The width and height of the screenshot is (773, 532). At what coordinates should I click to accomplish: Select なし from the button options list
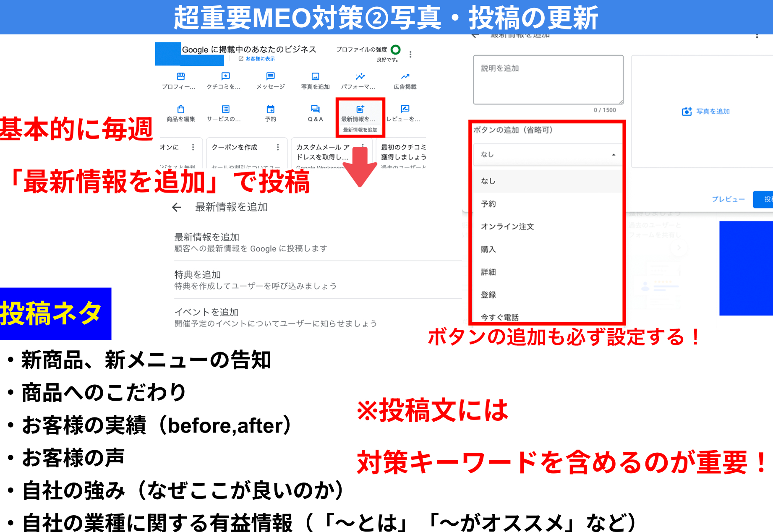[x=548, y=181]
